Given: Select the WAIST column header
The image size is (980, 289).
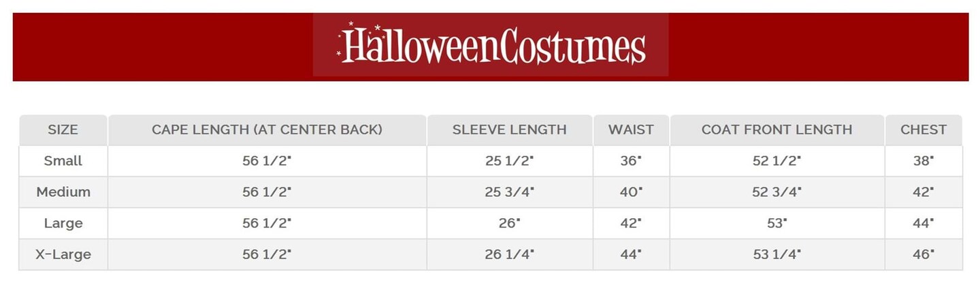Looking at the screenshot, I should pyautogui.click(x=631, y=130).
